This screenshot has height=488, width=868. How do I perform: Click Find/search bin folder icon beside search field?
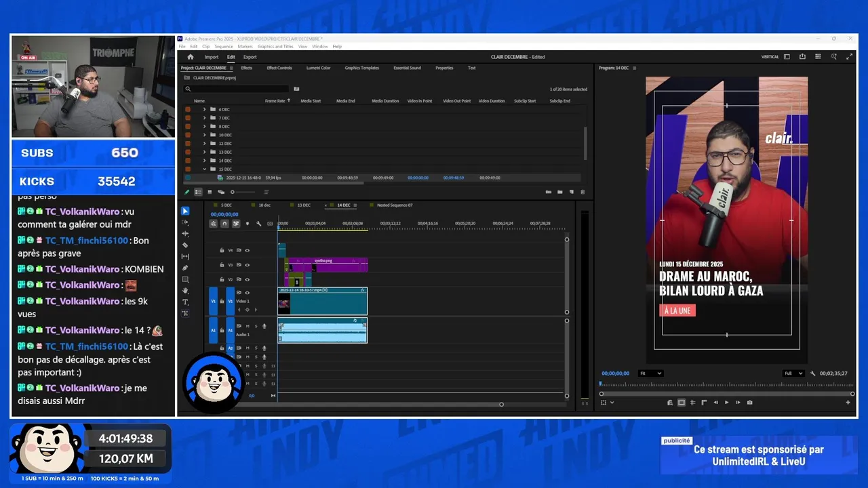pos(296,89)
